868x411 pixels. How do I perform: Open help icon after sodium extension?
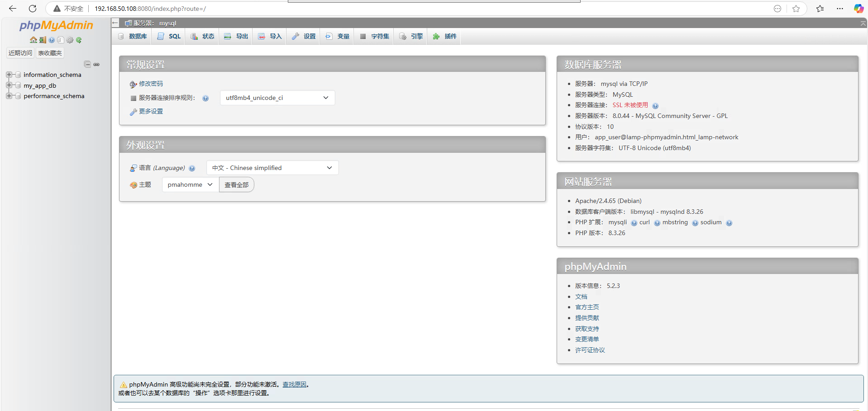[x=729, y=222]
